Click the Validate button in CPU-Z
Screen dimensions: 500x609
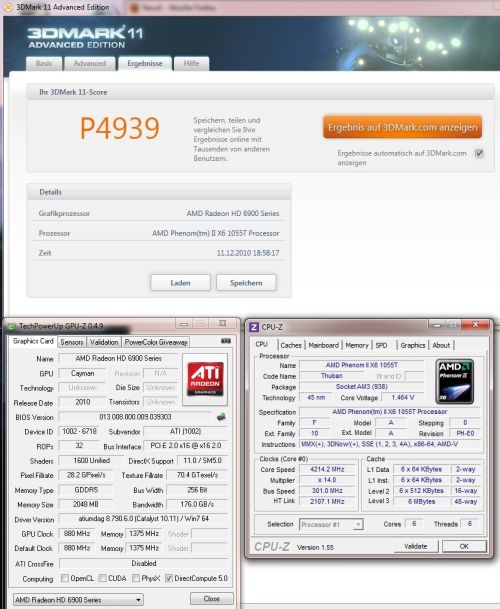pyautogui.click(x=416, y=546)
